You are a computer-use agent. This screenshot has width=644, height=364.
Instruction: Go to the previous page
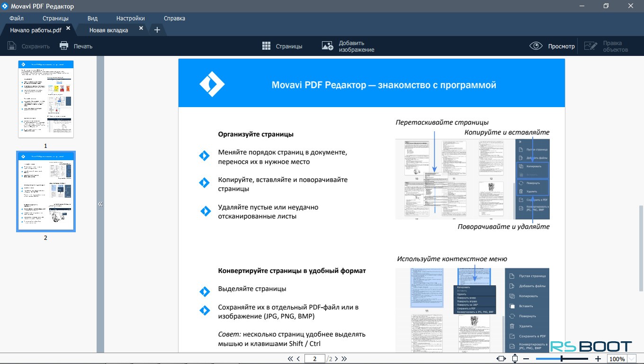pos(298,359)
